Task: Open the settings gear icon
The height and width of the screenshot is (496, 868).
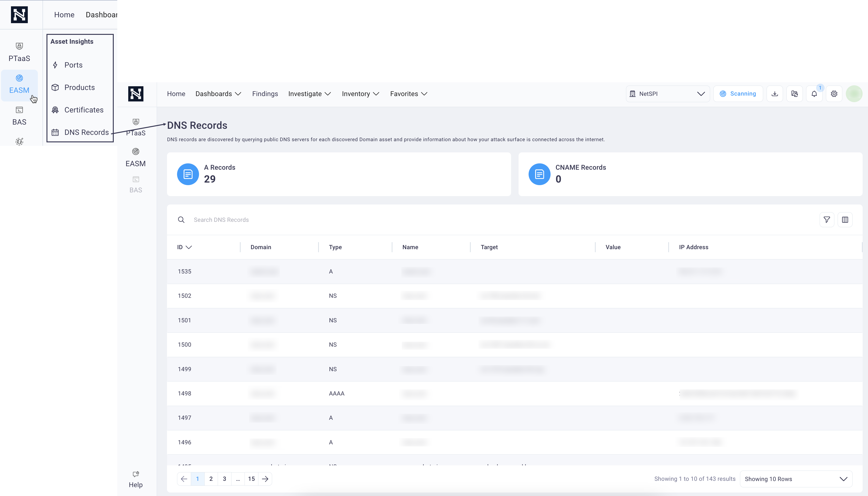Action: coord(834,93)
